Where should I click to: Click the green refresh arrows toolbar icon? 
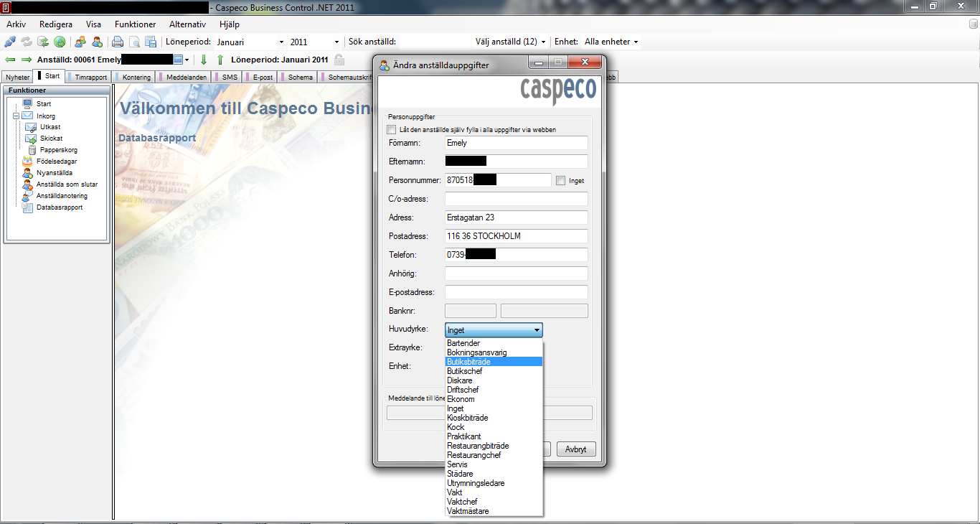(43, 42)
